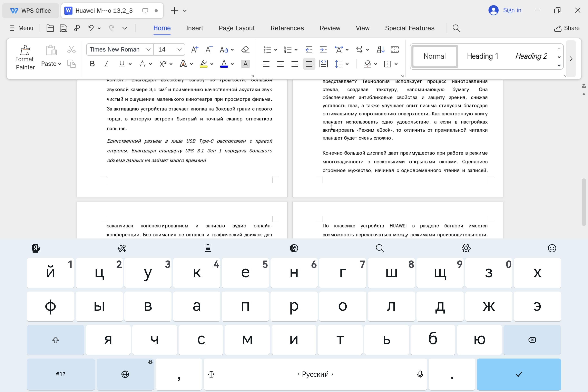Screen dimensions: 588x392
Task: Apply the Heading 1 style
Action: (x=482, y=56)
